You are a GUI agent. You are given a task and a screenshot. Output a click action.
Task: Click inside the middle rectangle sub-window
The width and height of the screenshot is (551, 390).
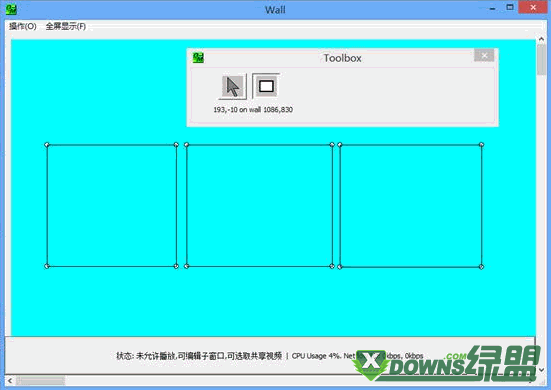259,206
